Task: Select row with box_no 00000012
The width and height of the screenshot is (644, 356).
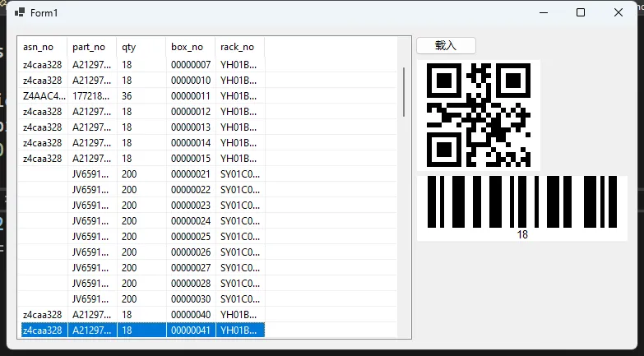Action: click(141, 112)
